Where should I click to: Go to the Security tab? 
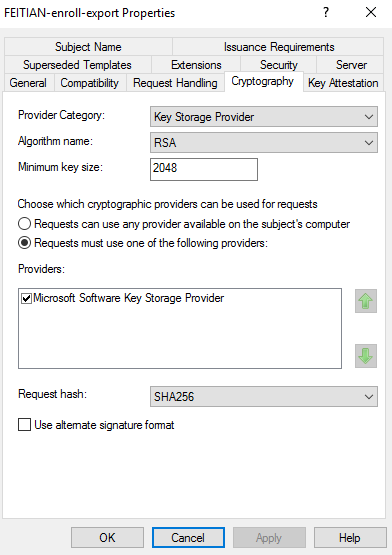pyautogui.click(x=279, y=65)
